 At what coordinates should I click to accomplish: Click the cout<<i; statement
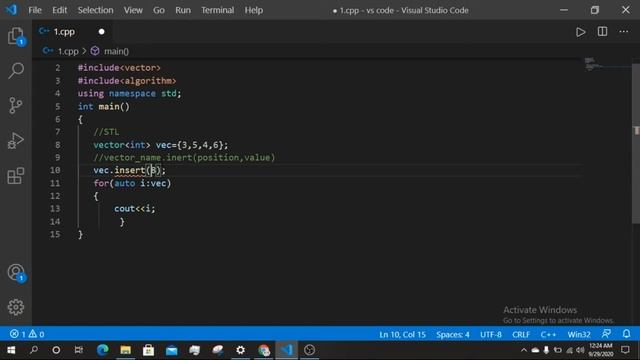tap(135, 209)
